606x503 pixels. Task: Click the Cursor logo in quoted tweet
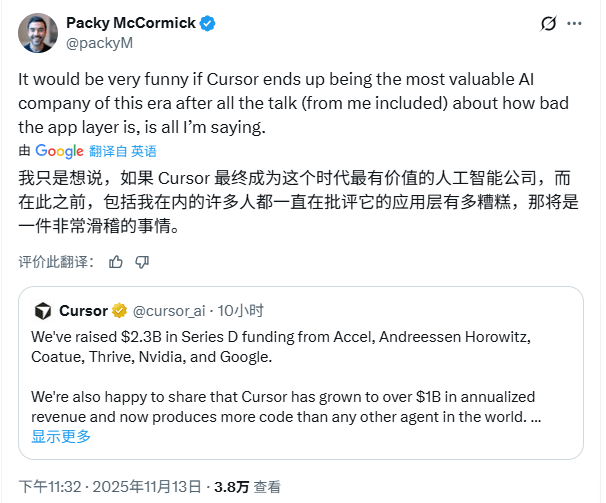pos(42,310)
